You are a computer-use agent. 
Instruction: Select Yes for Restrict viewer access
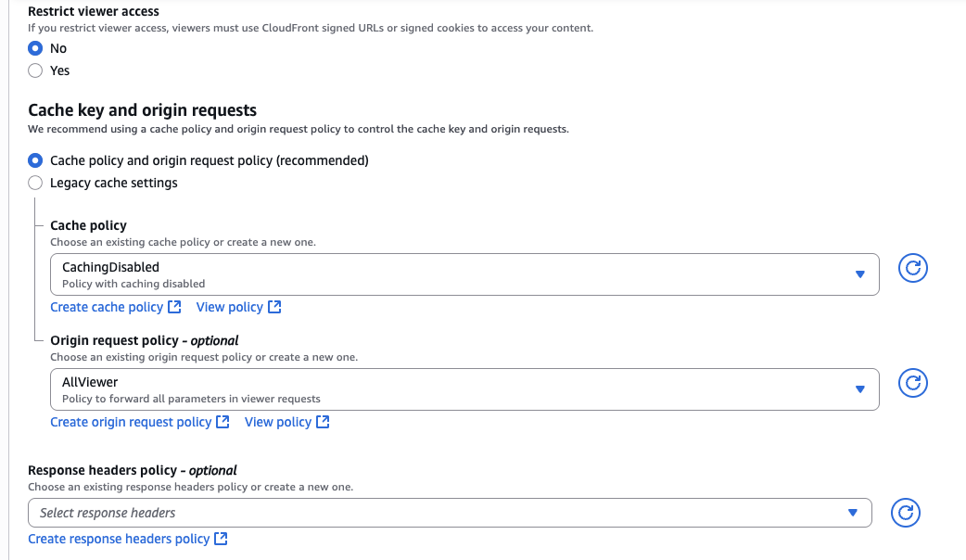[x=35, y=70]
